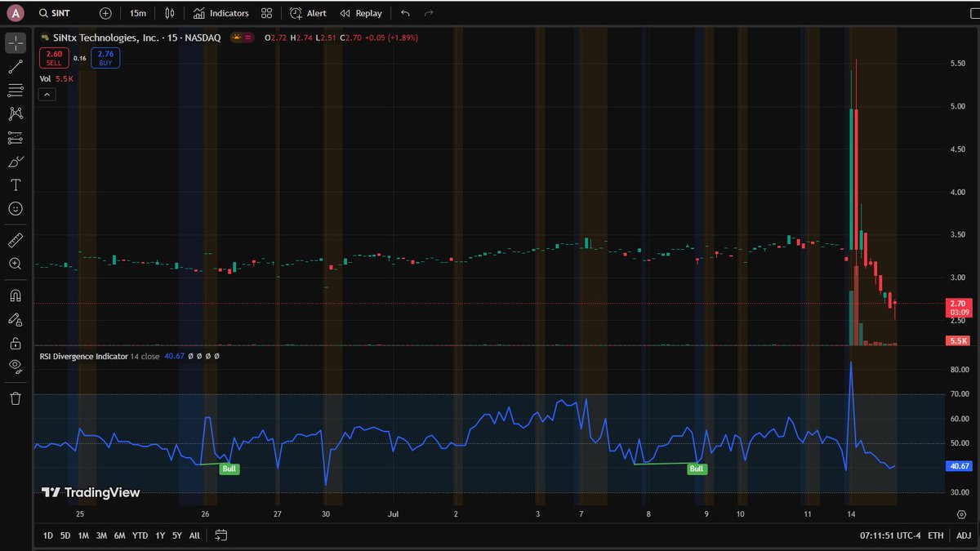
Task: Undo the last chart action
Action: click(x=405, y=14)
